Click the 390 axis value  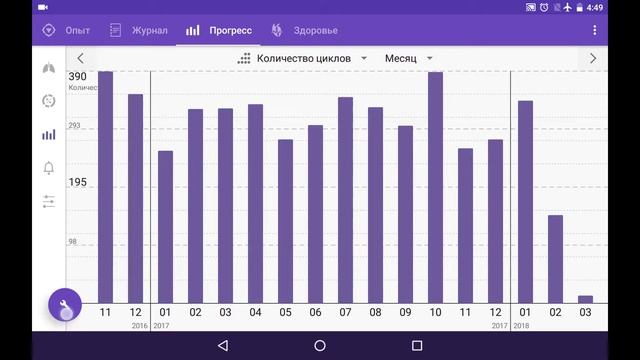[78, 76]
